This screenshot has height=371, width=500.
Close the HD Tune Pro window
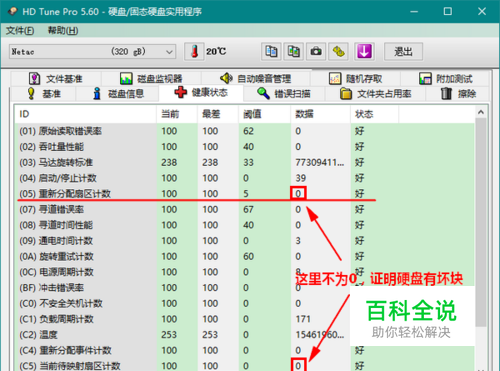tap(482, 11)
